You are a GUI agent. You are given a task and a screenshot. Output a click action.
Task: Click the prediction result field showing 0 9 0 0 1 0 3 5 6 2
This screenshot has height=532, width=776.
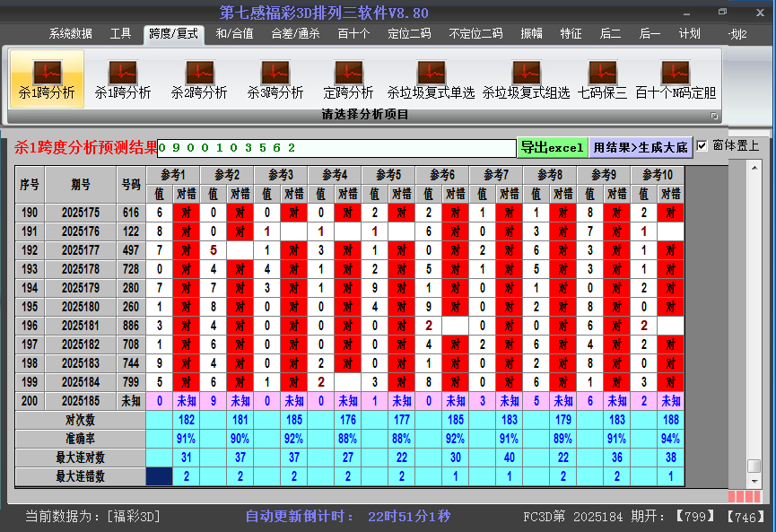(x=336, y=148)
